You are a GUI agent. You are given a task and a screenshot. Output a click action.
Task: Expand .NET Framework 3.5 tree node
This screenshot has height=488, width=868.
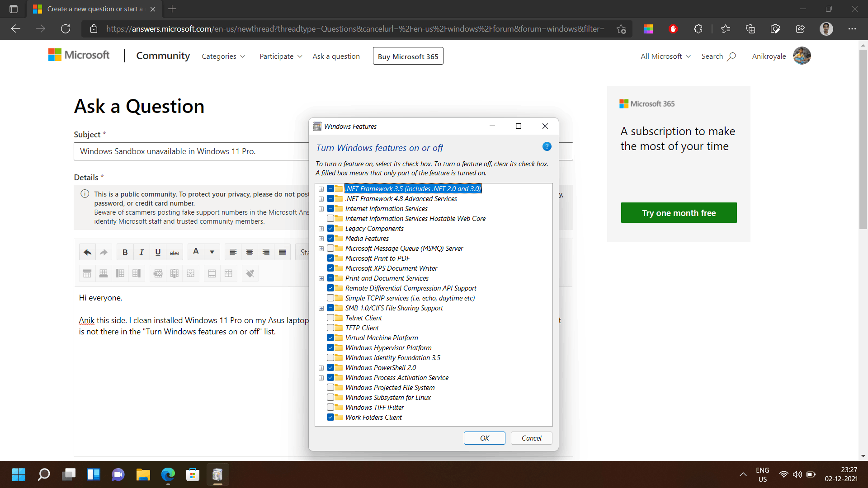coord(321,189)
